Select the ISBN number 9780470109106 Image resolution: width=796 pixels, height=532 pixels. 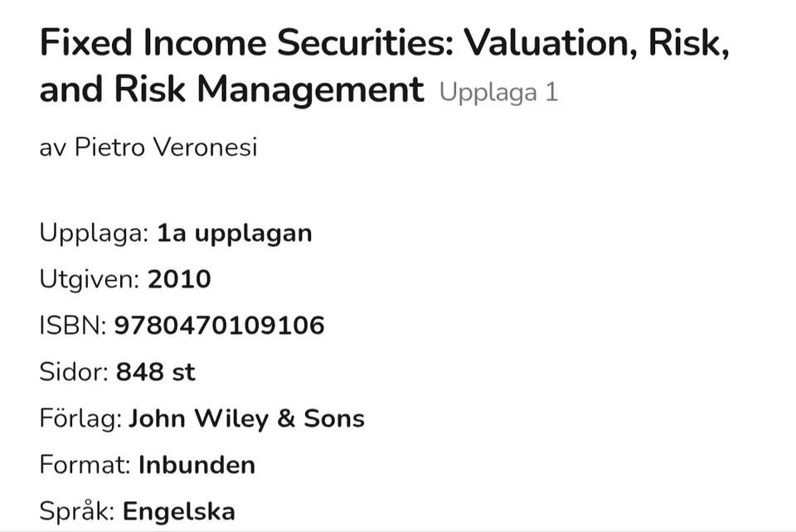(219, 326)
